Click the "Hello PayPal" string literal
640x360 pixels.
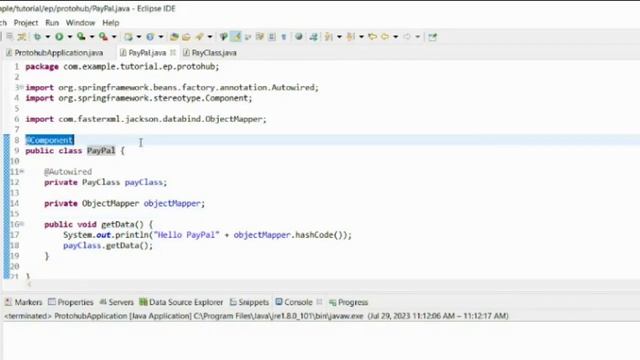[x=187, y=235]
